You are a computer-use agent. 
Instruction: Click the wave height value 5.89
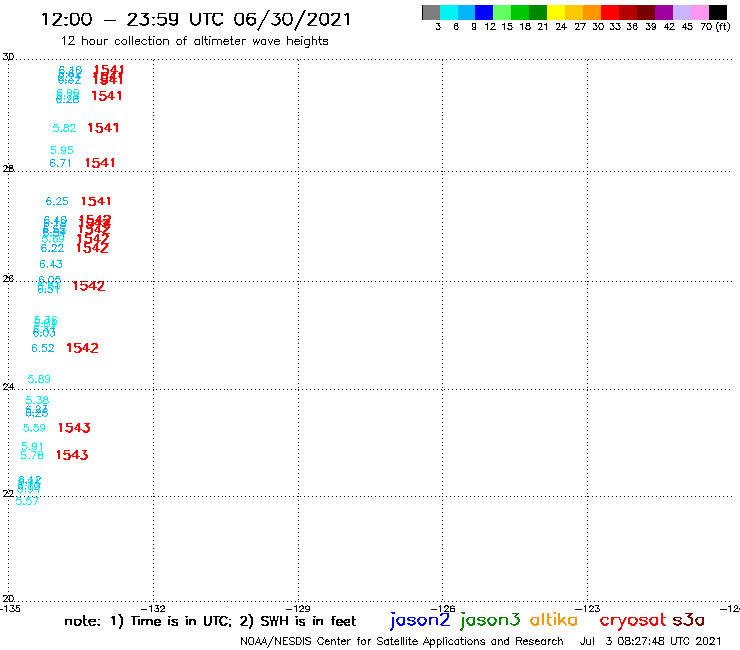click(x=39, y=379)
